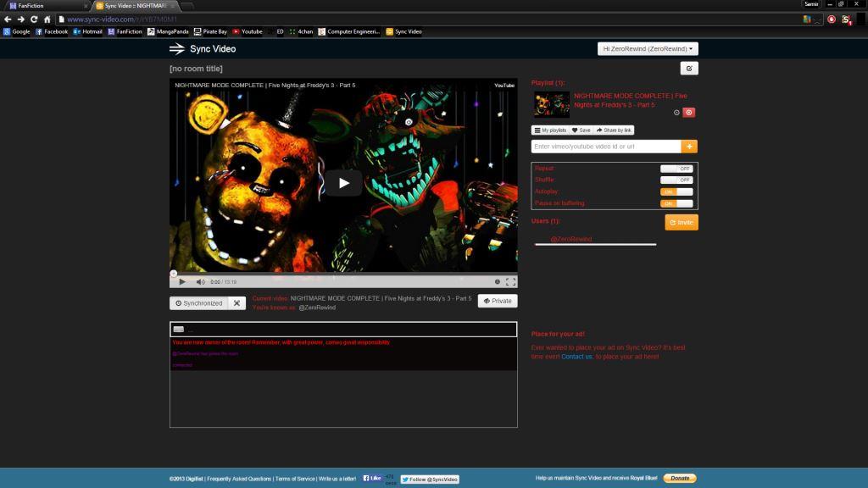
Task: Click the Donate button
Action: pyautogui.click(x=680, y=478)
